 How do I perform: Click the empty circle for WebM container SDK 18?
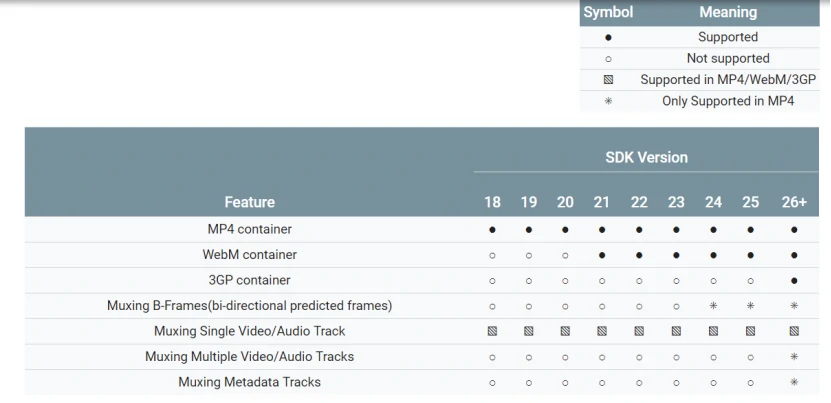(492, 255)
